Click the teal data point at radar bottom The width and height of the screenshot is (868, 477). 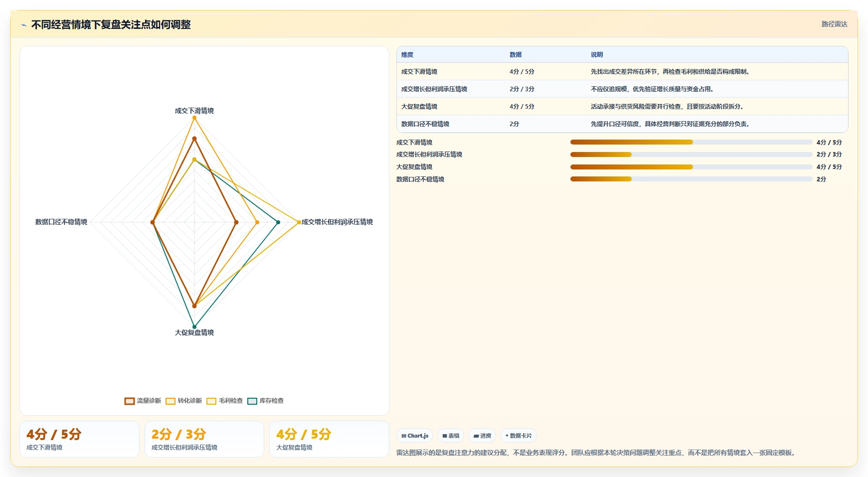pyautogui.click(x=194, y=327)
